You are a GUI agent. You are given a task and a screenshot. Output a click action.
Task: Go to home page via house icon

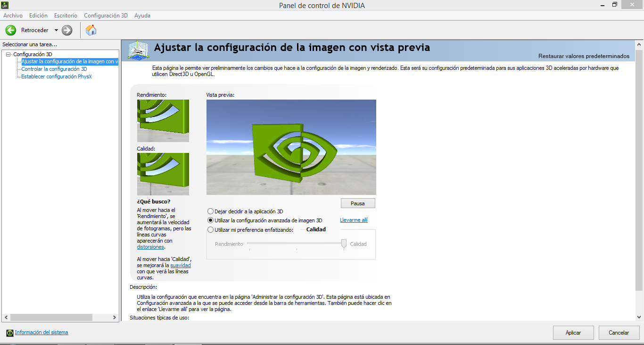tap(91, 30)
